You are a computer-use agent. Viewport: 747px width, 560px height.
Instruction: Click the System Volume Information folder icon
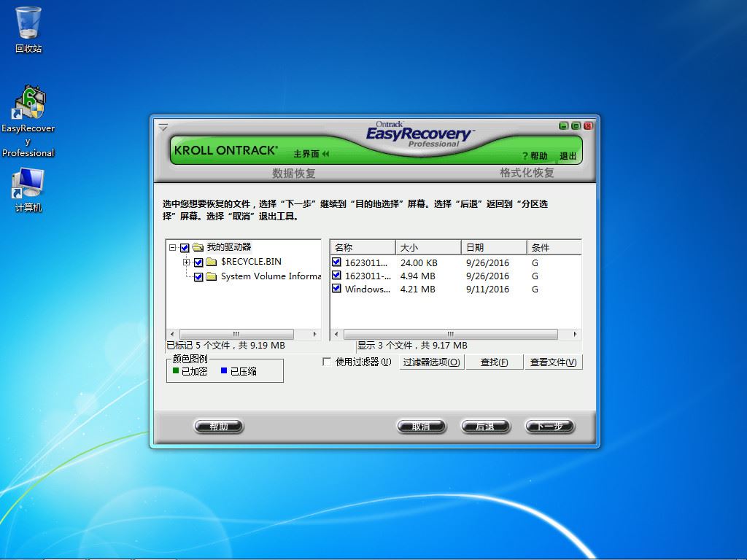click(212, 276)
